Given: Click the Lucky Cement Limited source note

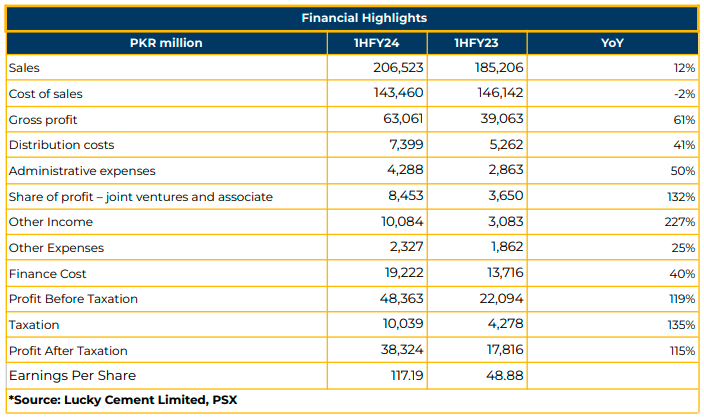Looking at the screenshot, I should (123, 400).
